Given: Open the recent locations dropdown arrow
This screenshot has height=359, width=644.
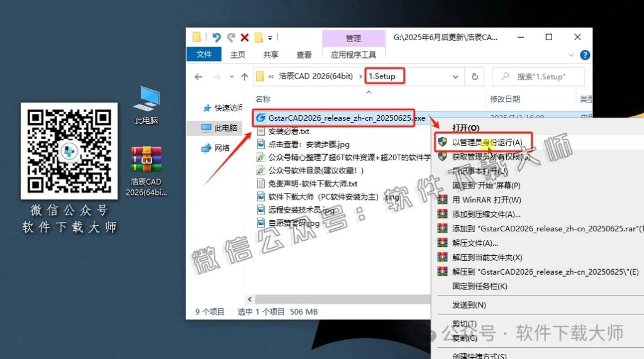Looking at the screenshot, I should point(231,77).
